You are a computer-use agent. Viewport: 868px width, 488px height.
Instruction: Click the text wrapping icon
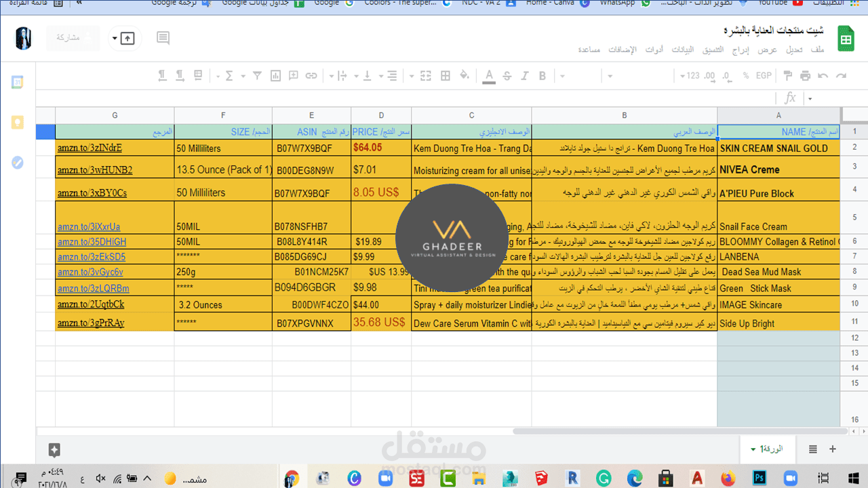342,76
